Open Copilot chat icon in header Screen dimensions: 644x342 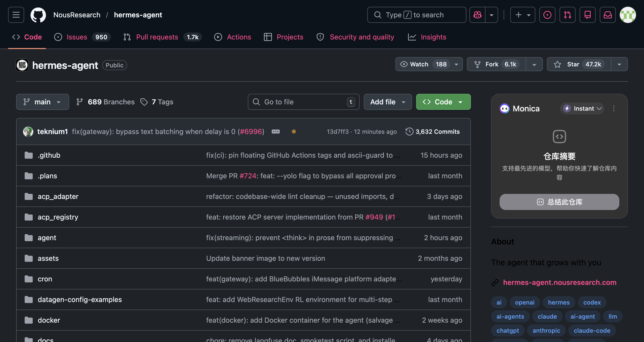[x=477, y=15]
